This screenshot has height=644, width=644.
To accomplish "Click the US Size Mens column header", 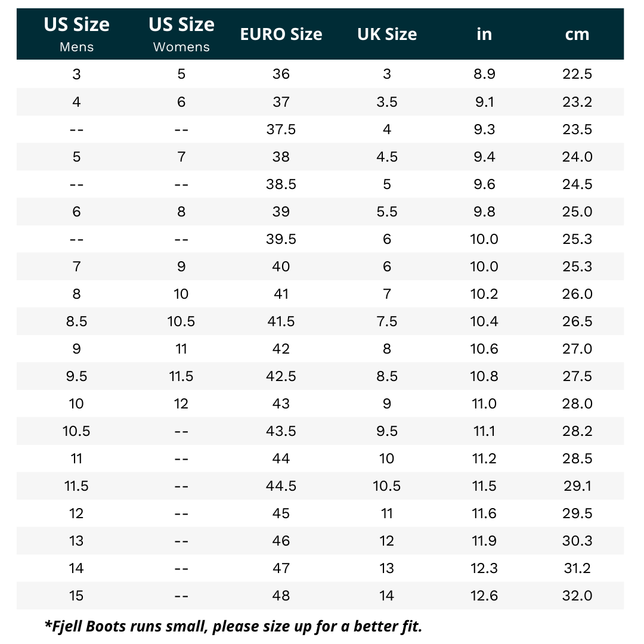I will [x=76, y=34].
